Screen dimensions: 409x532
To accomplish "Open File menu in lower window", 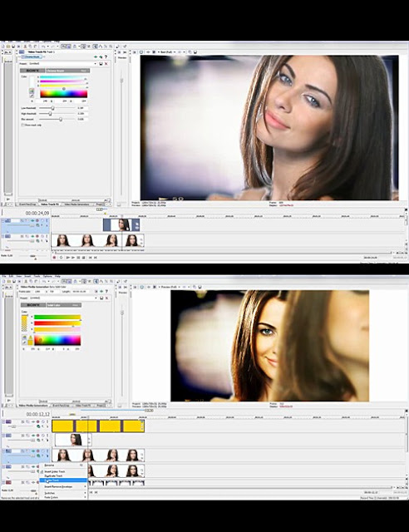I will click(3, 276).
